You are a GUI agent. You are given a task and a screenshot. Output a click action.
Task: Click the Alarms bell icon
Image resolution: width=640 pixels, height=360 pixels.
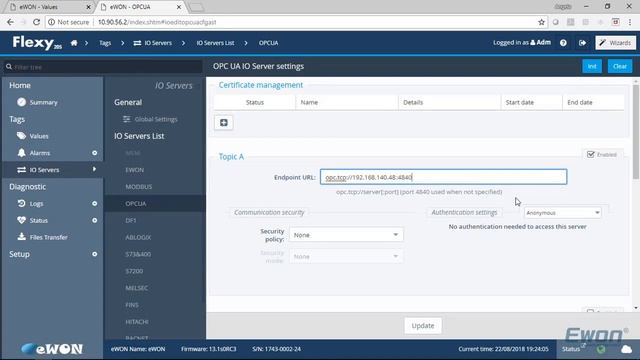point(22,152)
